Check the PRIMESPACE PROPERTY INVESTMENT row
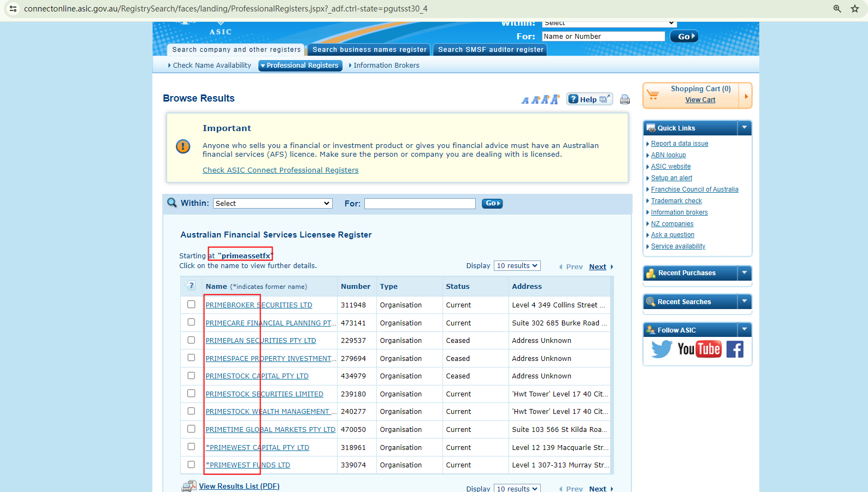Viewport: 868px width, 492px height. tap(191, 358)
